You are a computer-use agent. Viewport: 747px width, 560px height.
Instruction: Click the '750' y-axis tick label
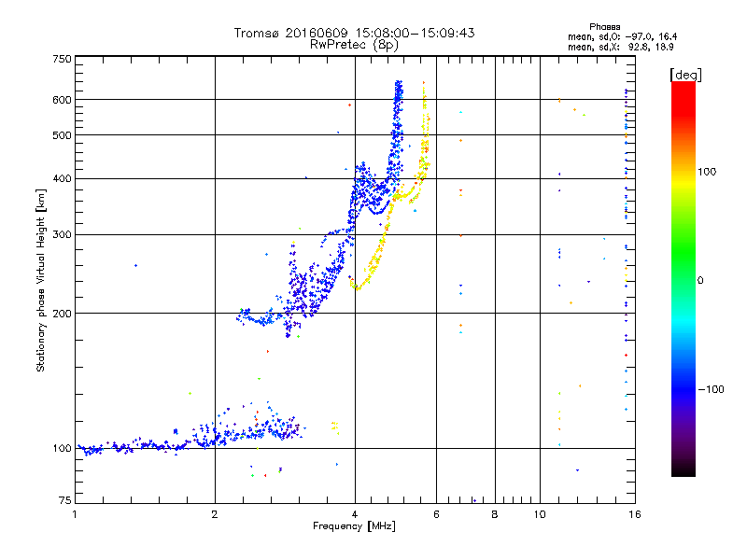(63, 59)
